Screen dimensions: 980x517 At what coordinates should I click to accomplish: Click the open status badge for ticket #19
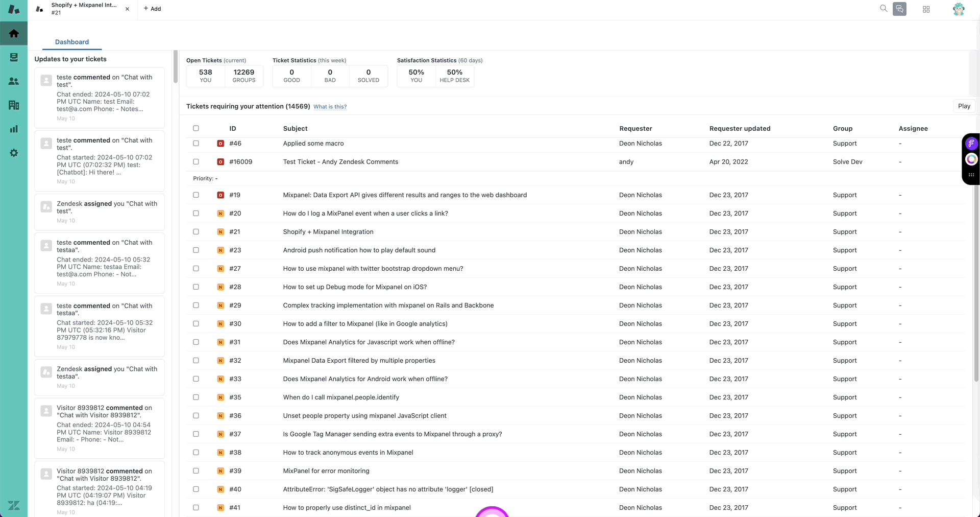click(x=220, y=195)
